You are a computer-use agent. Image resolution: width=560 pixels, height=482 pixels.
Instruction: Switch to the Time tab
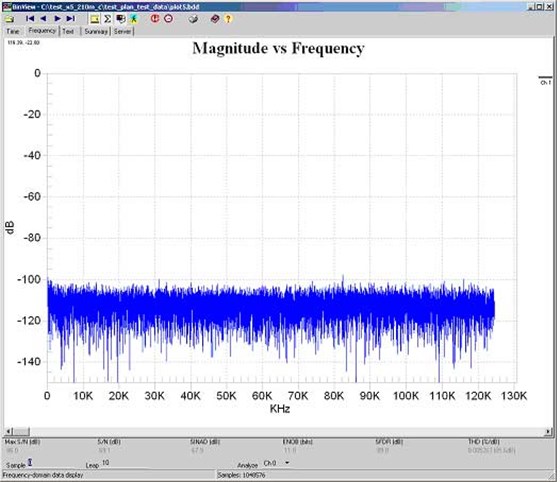coord(12,31)
